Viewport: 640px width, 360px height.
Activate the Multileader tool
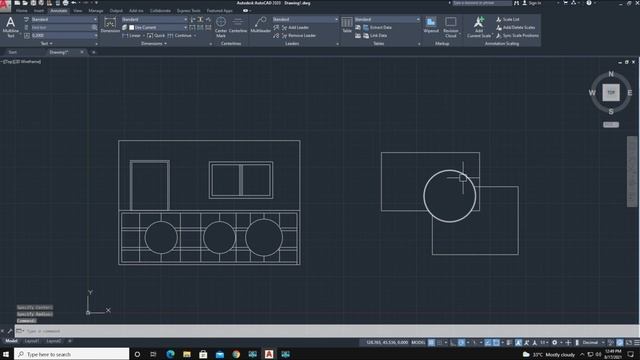pyautogui.click(x=260, y=25)
